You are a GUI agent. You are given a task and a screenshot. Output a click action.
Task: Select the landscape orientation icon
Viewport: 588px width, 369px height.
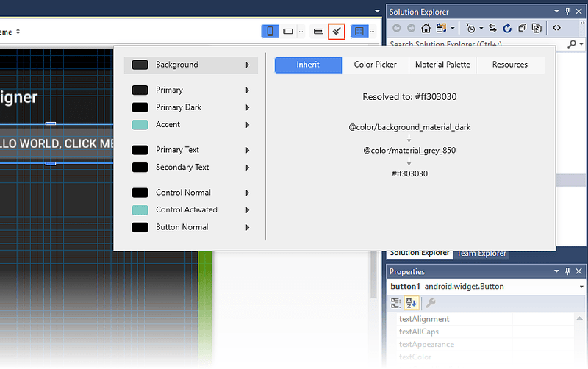pyautogui.click(x=288, y=32)
